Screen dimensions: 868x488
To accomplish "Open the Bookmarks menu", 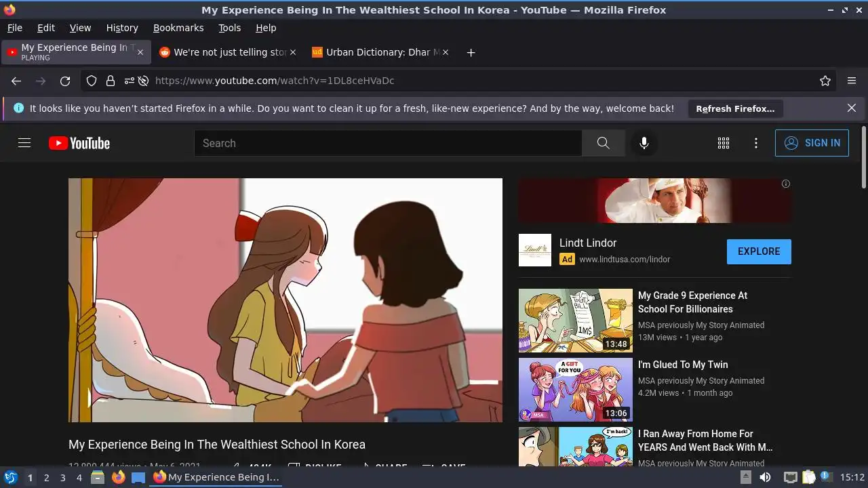I will pyautogui.click(x=178, y=28).
